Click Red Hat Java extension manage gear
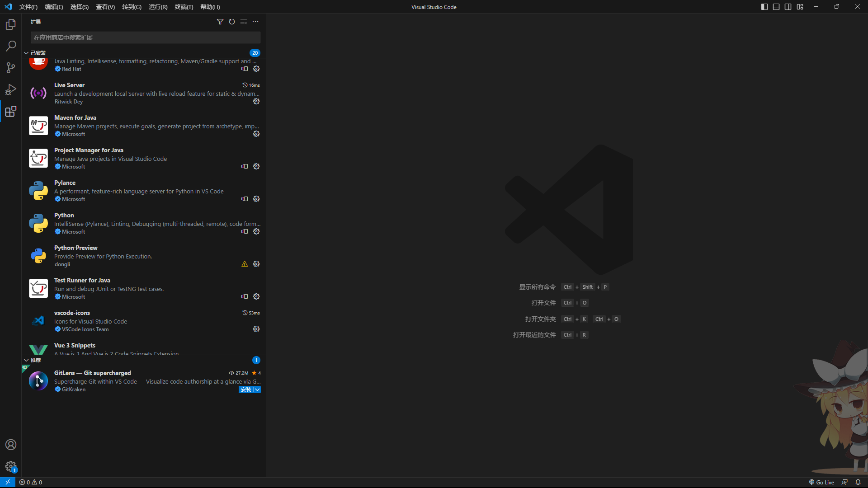868x488 pixels. [x=256, y=69]
